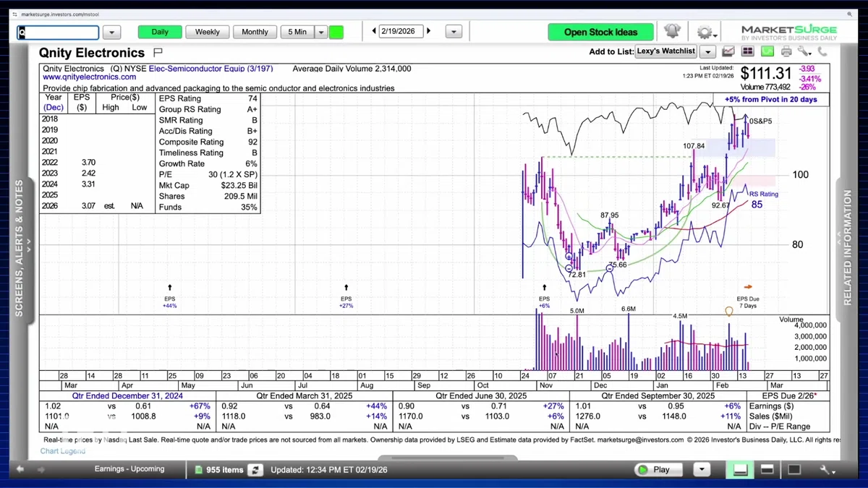Image resolution: width=868 pixels, height=488 pixels.
Task: Open the symbol search dropdown arrow
Action: (x=111, y=33)
